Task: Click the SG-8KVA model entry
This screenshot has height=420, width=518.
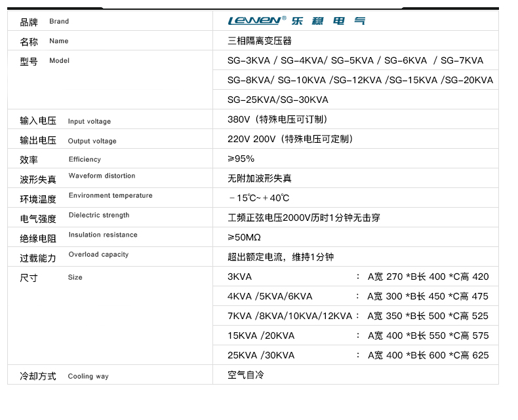Action: coord(250,80)
